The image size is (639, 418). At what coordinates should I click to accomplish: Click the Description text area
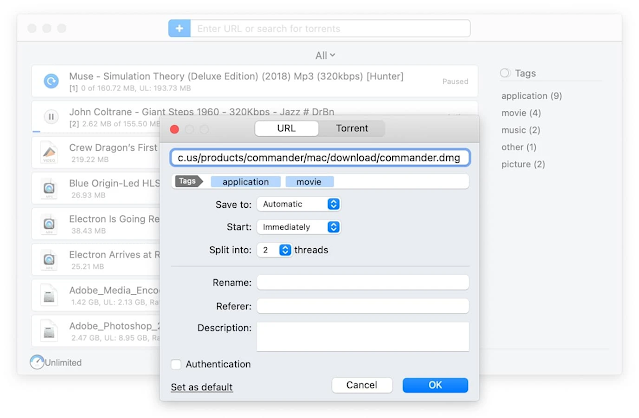tap(363, 337)
